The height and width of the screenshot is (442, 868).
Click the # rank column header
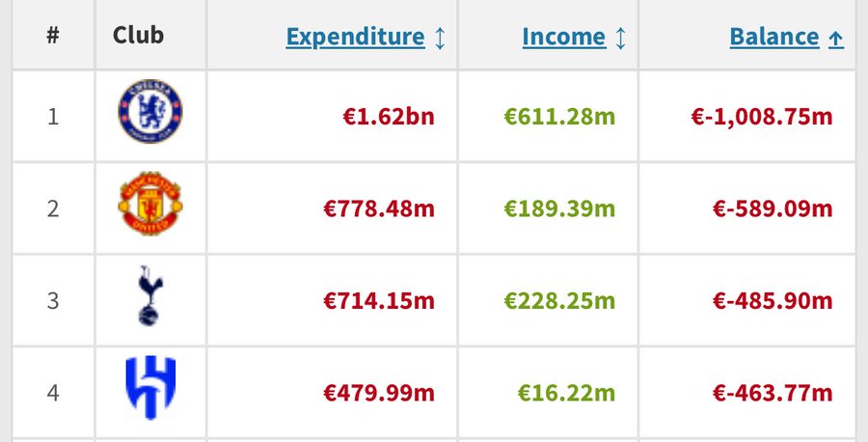pos(53,36)
